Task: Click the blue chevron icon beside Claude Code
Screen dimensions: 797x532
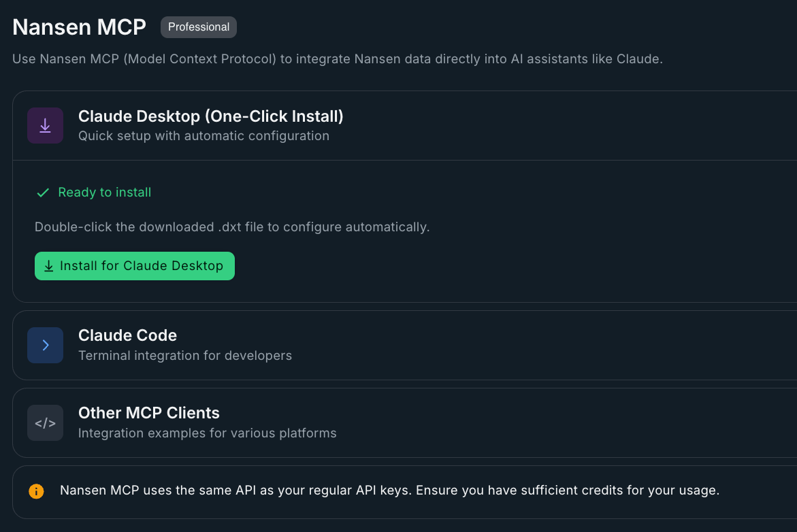Action: point(45,345)
